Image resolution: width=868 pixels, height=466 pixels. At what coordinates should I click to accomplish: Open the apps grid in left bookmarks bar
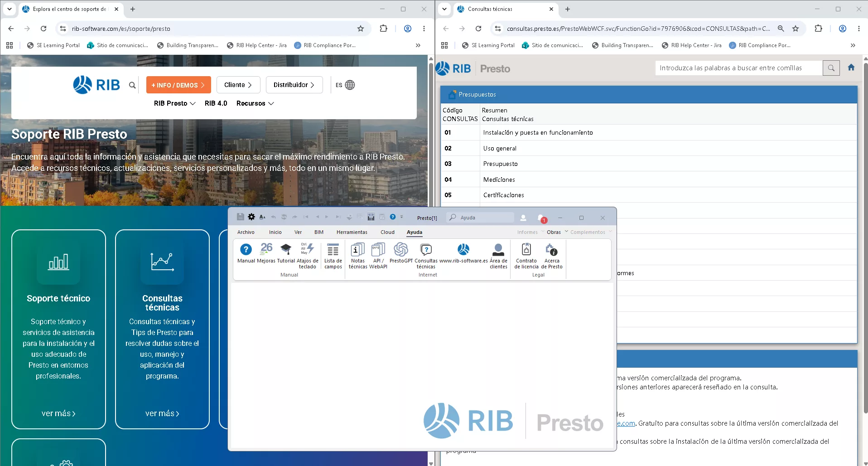(x=10, y=45)
